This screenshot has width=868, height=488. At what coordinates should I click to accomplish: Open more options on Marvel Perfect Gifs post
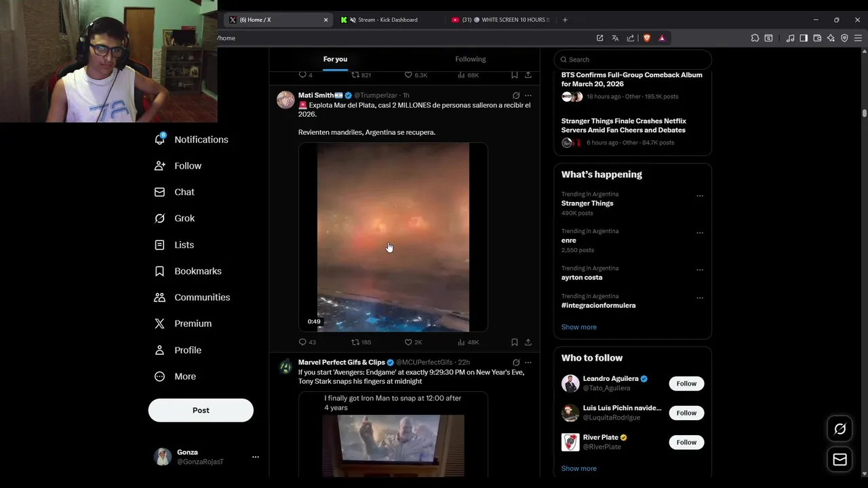(528, 363)
